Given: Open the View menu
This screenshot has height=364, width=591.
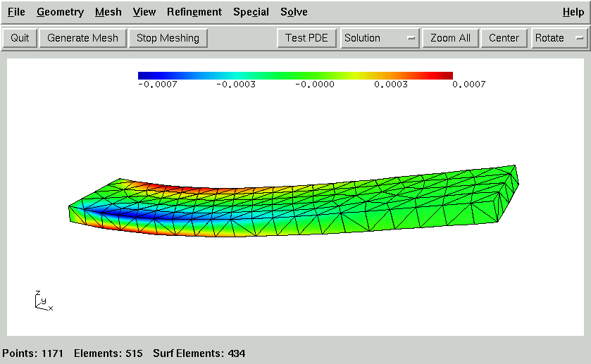Looking at the screenshot, I should pyautogui.click(x=144, y=12).
